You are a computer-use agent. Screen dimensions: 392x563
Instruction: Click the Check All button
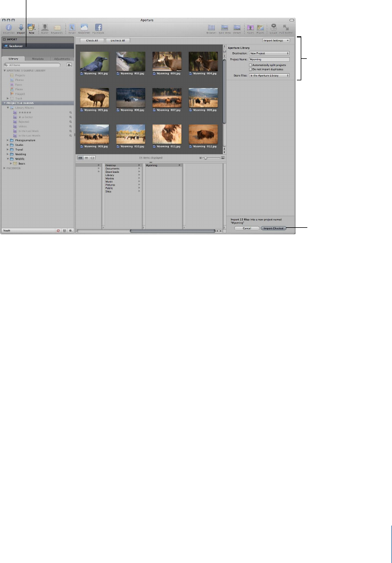[92, 41]
